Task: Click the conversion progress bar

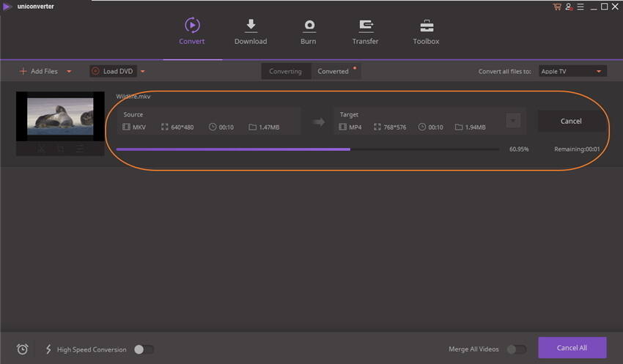Action: pyautogui.click(x=308, y=149)
